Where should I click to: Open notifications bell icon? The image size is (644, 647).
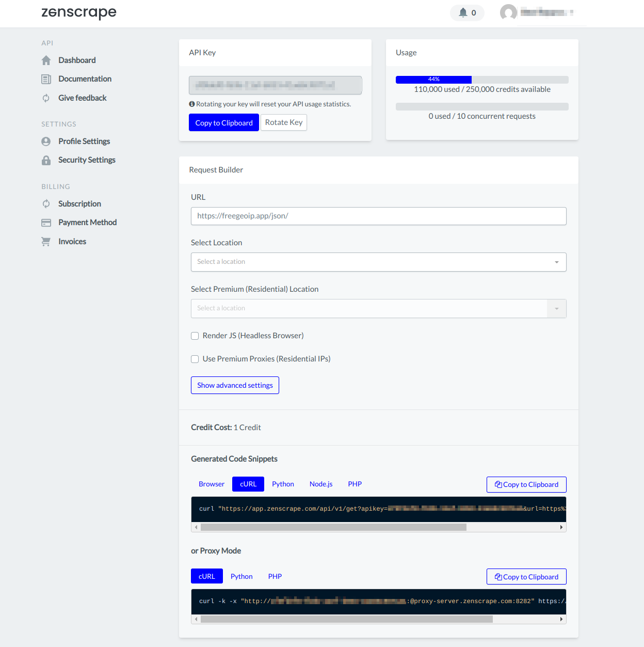463,12
